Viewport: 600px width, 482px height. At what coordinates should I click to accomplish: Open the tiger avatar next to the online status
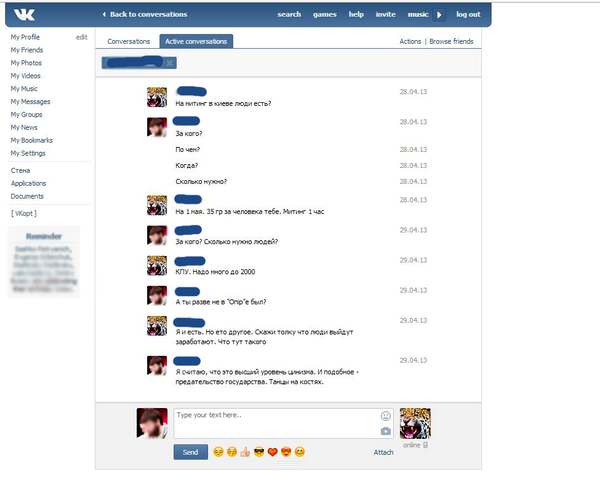point(416,423)
